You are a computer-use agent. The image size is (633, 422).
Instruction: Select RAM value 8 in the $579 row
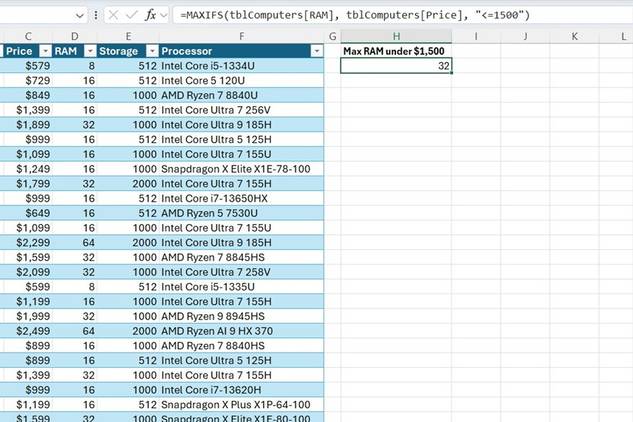[75, 66]
